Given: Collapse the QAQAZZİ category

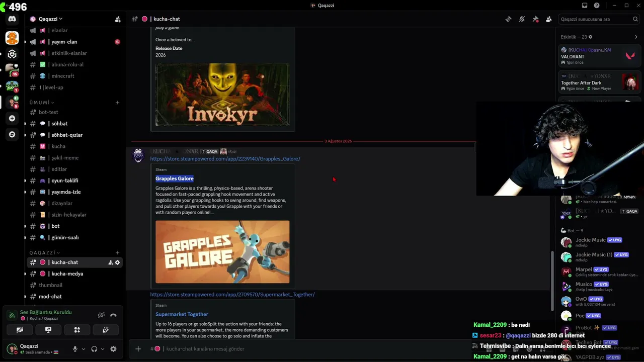Looking at the screenshot, I should click(x=44, y=253).
